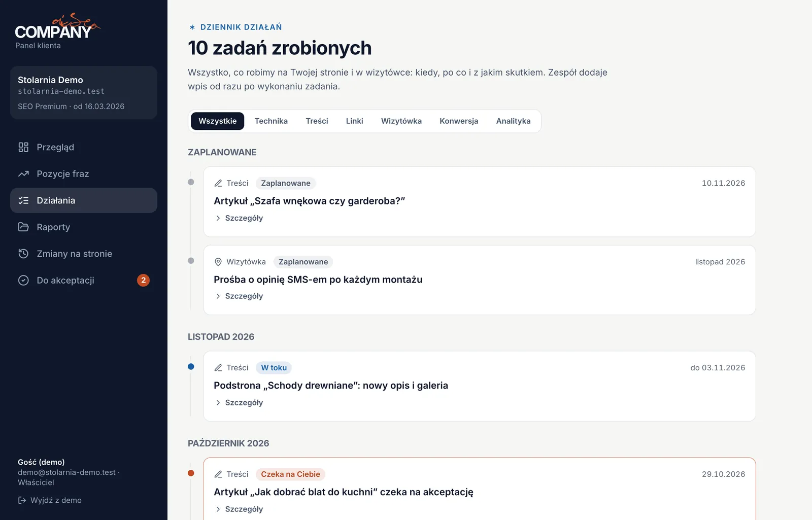Click the orange timeline dot for Październik 2026

click(191, 473)
